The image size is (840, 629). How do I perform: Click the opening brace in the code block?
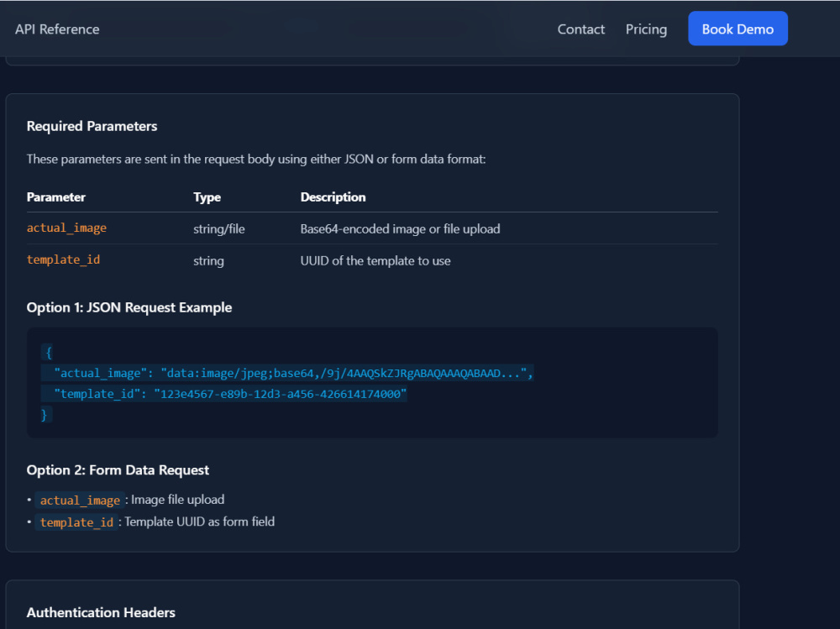(48, 353)
